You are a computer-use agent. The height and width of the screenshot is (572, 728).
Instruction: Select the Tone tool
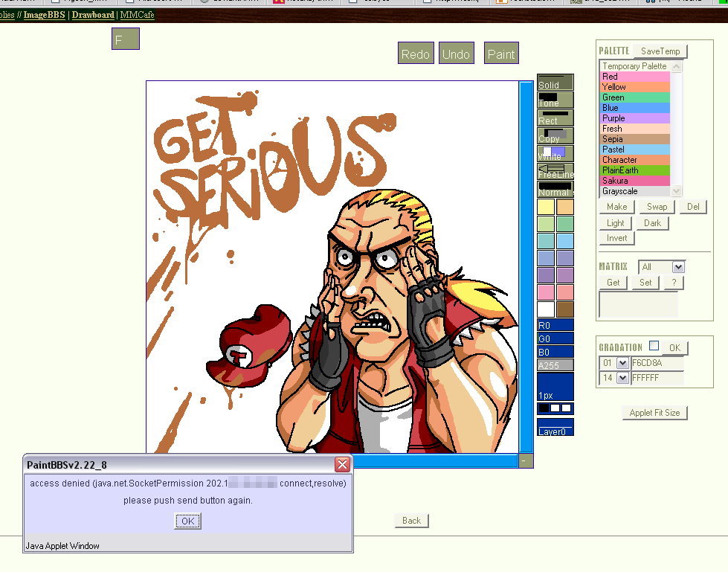tap(555, 100)
